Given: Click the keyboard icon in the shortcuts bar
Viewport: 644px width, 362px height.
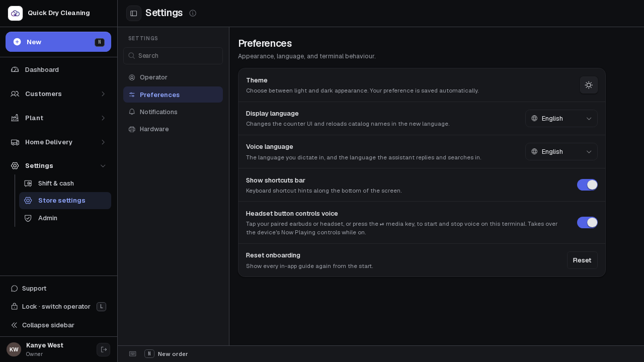Looking at the screenshot, I should pos(133,354).
